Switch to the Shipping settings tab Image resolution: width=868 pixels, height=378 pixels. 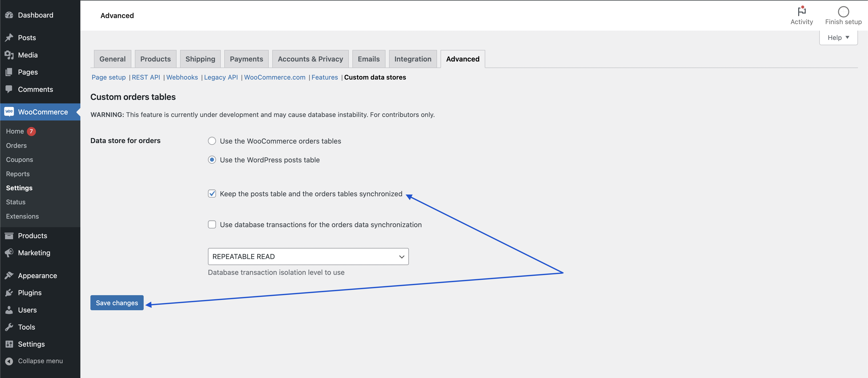tap(200, 59)
